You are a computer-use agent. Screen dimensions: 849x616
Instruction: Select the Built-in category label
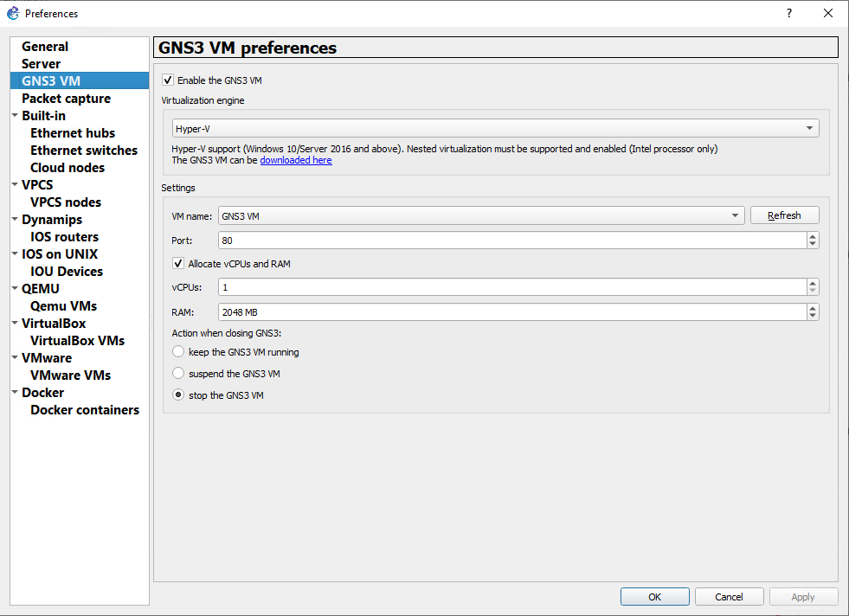43,116
